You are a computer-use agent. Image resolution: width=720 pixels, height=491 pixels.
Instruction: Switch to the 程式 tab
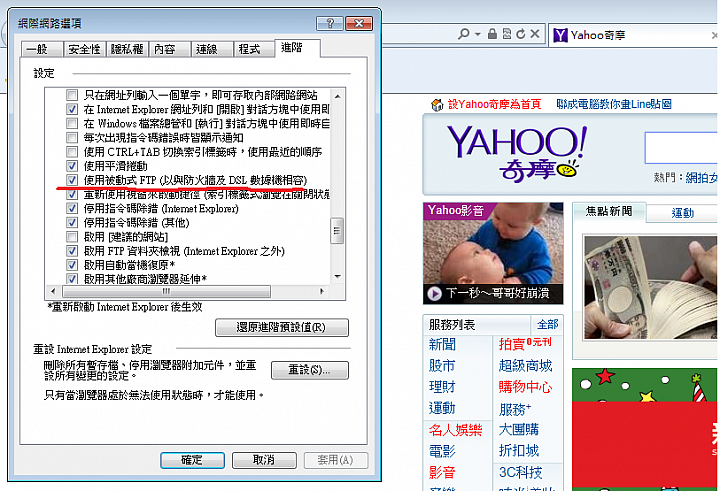[254, 49]
